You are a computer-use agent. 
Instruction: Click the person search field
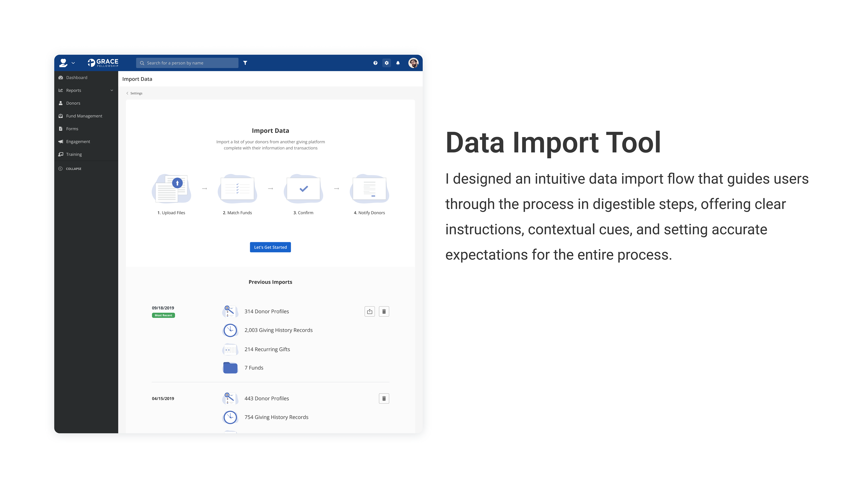[x=187, y=63]
